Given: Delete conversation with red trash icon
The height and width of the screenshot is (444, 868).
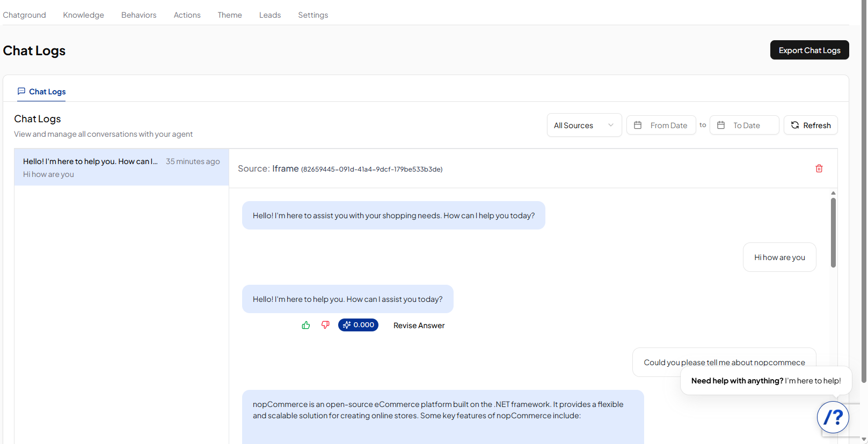Looking at the screenshot, I should 819,168.
